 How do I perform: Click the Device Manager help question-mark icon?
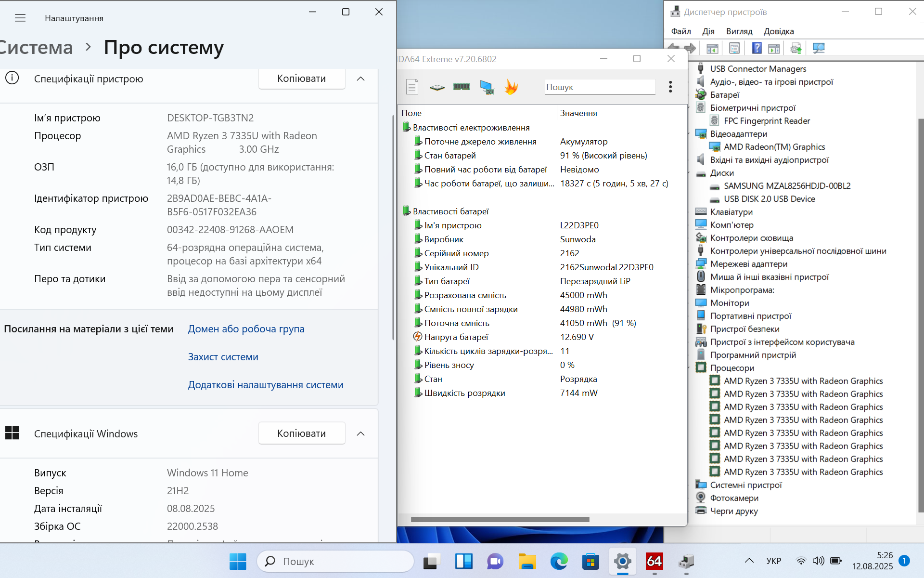pos(757,48)
